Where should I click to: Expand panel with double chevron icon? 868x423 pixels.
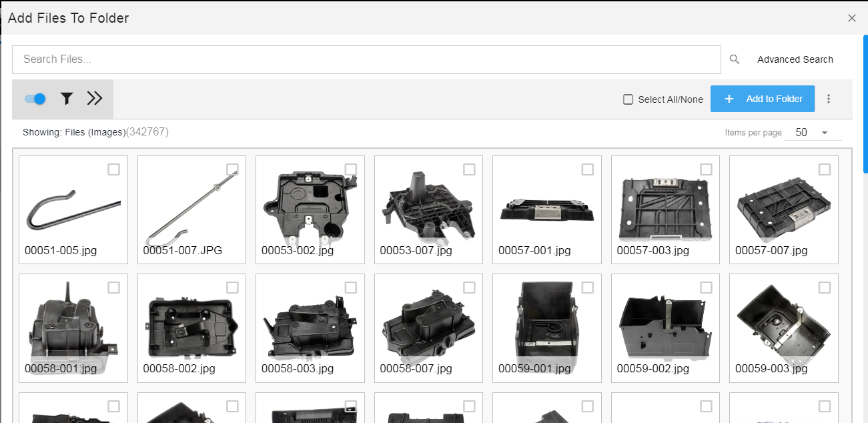coord(95,99)
